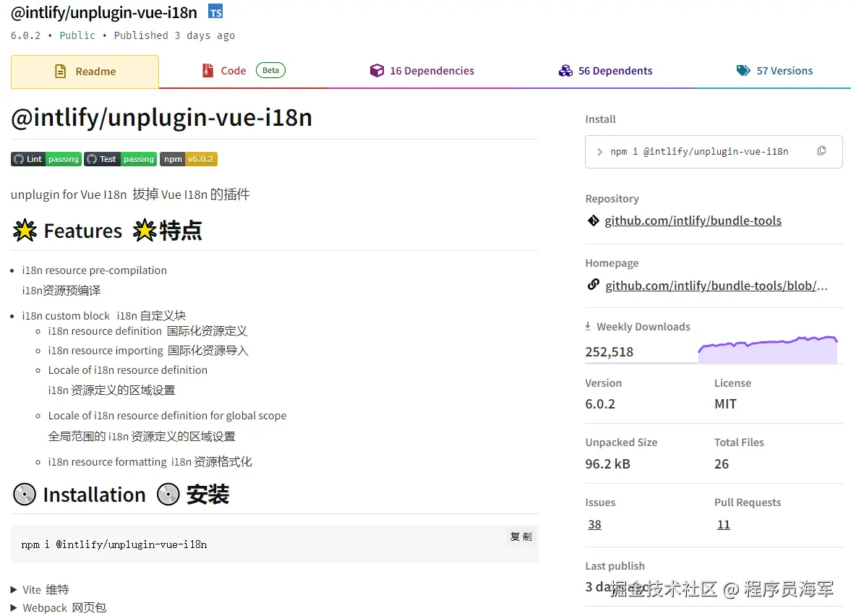This screenshot has height=616, width=851.
Task: Expand the Vite 维特 section
Action: pyautogui.click(x=40, y=589)
